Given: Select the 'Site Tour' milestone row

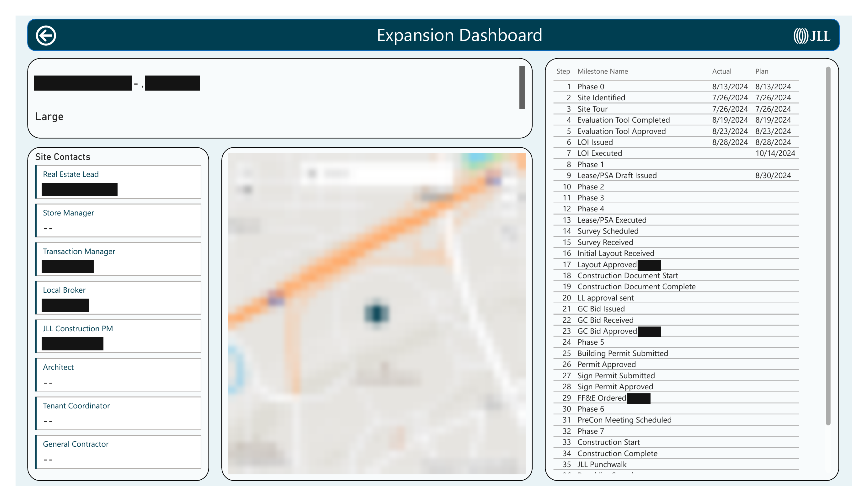Looking at the screenshot, I should [x=676, y=109].
